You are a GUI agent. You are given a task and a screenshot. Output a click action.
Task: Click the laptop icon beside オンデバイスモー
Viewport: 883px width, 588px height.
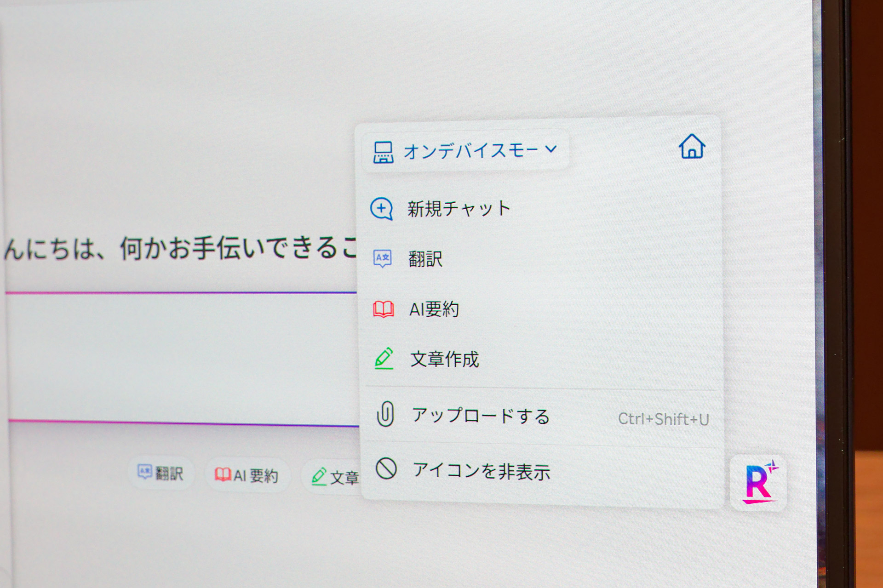tap(383, 153)
